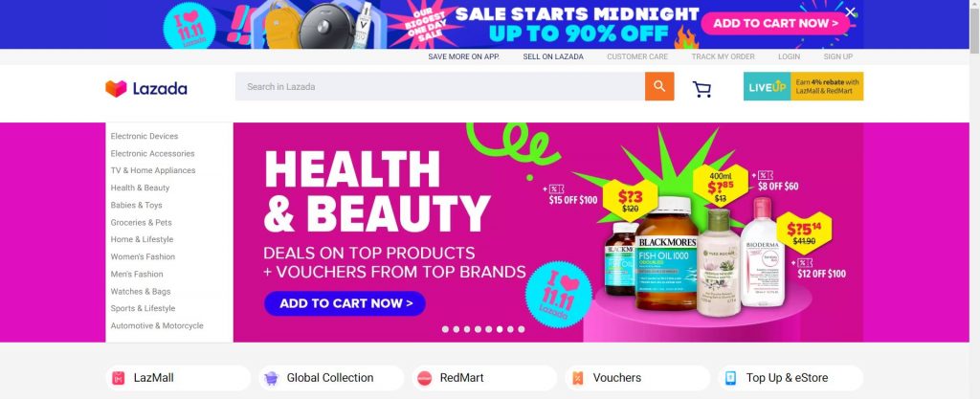The width and height of the screenshot is (980, 399).
Task: Open LazMall via its red icon
Action: tap(119, 378)
